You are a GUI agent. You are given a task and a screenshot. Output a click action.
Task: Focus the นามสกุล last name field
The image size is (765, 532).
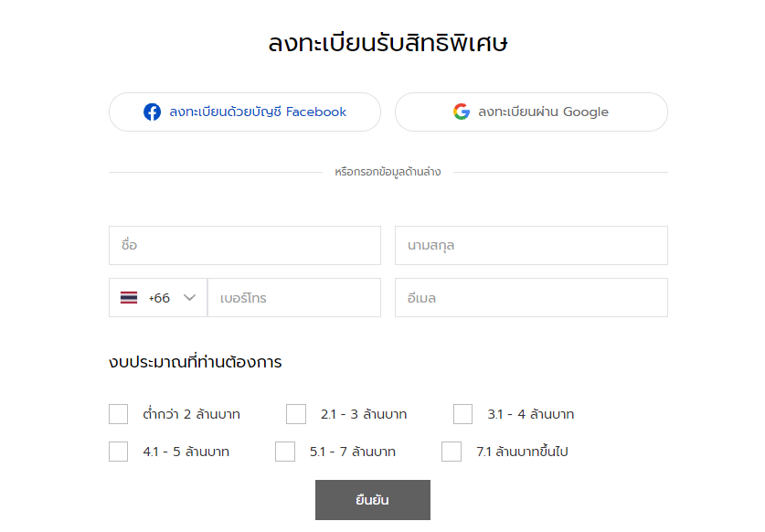point(531,246)
